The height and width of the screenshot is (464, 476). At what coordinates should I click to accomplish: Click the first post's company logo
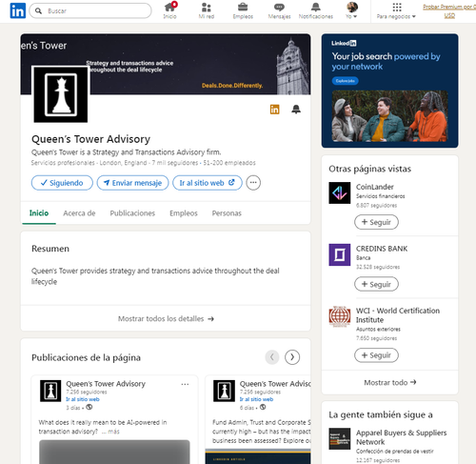pos(50,391)
